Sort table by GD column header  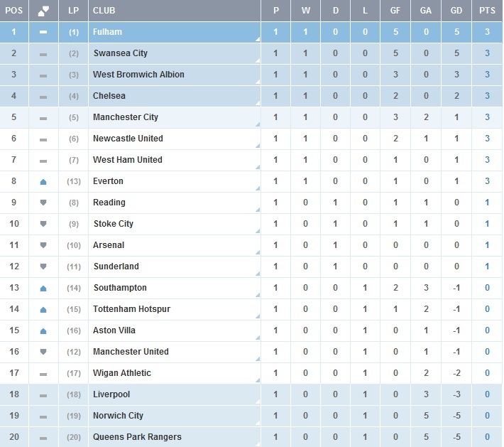pos(456,11)
